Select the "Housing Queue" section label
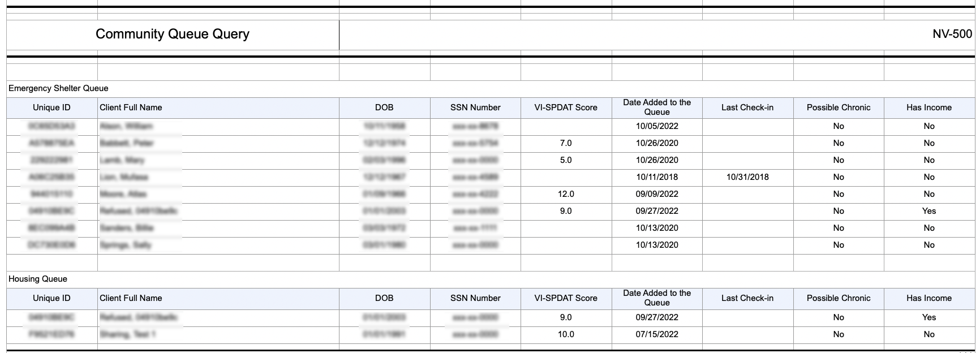The image size is (980, 353). click(x=38, y=279)
